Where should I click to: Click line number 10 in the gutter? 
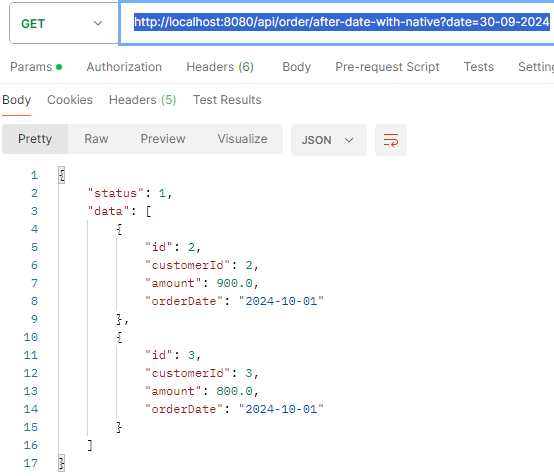pyautogui.click(x=31, y=337)
